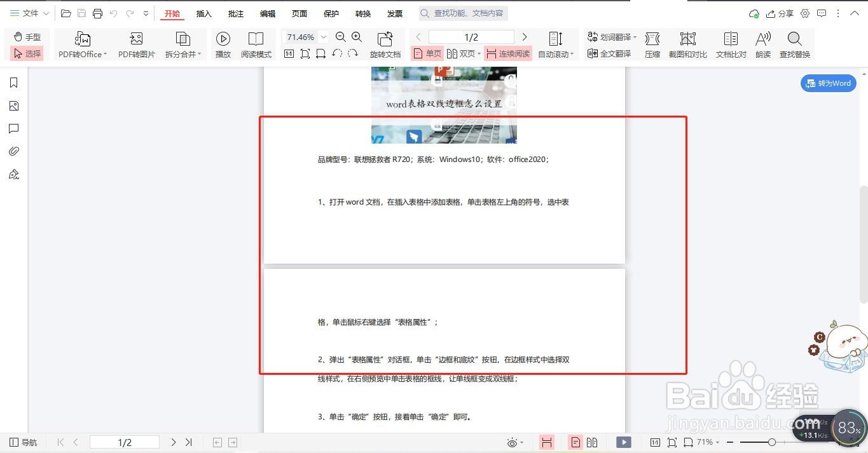Rotate the document with 旋转文档
This screenshot has width=868, height=453.
384,44
